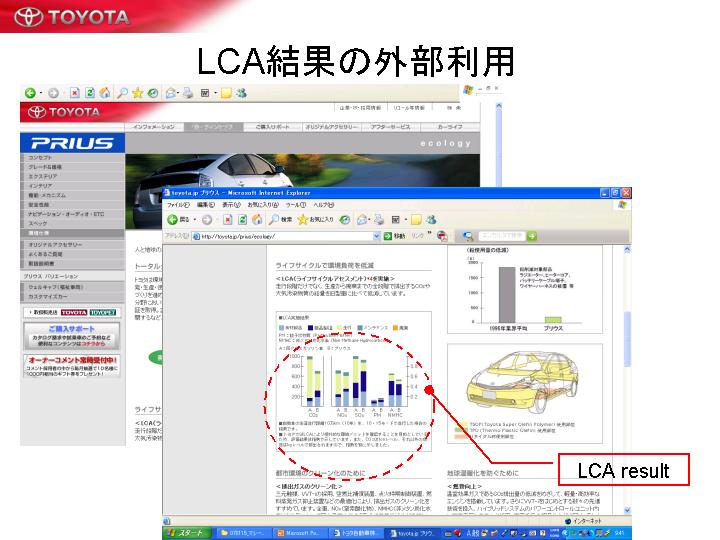The height and width of the screenshot is (540, 720).
Task: Click Back arrow in front Explorer window
Action: point(172,220)
